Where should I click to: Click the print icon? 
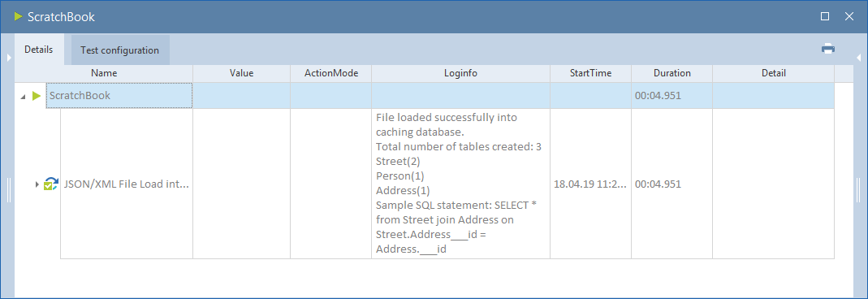point(828,49)
